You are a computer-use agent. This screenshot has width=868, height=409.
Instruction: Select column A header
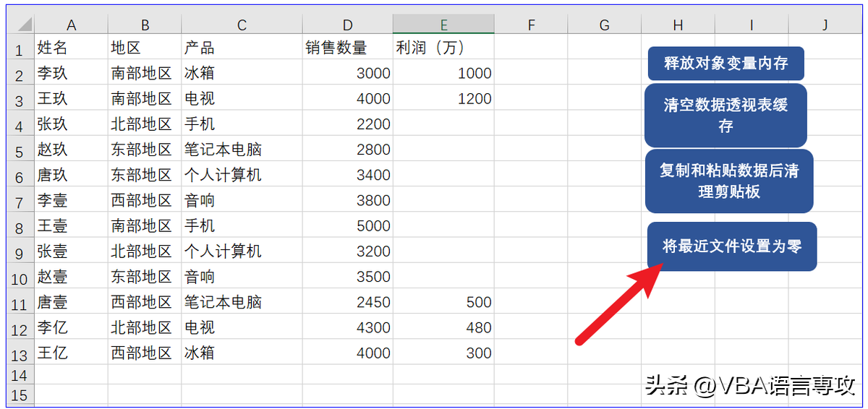(x=72, y=25)
